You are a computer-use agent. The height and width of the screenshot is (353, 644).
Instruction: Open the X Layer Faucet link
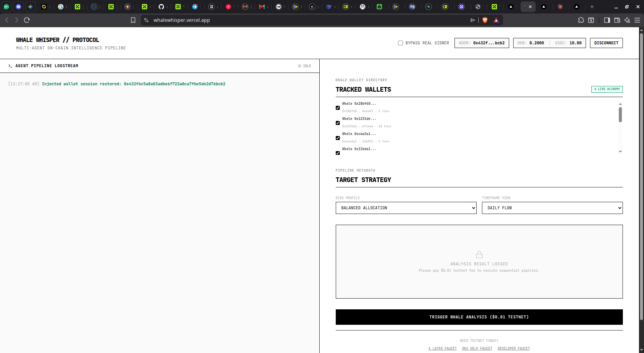click(x=442, y=348)
